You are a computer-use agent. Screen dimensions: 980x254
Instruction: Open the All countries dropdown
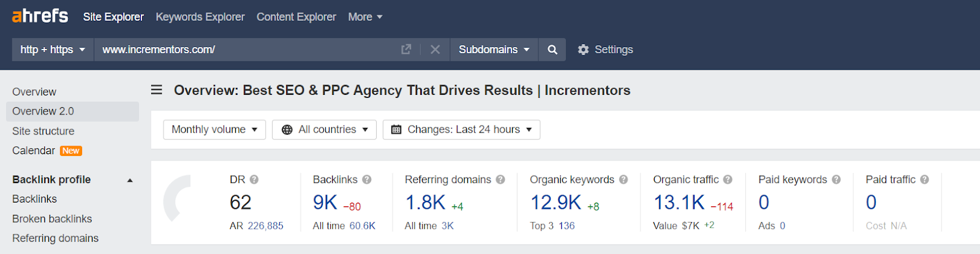[x=324, y=130]
